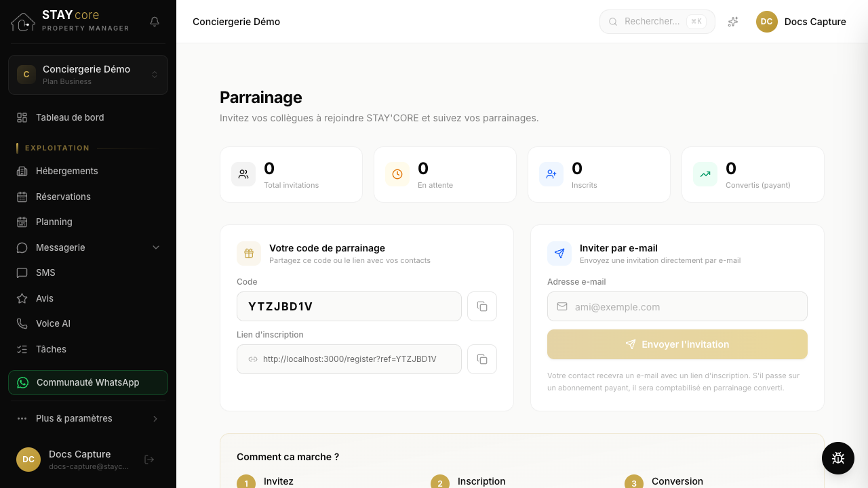The image size is (868, 488).
Task: Click the Conciergerie Démo header title
Action: 236,22
